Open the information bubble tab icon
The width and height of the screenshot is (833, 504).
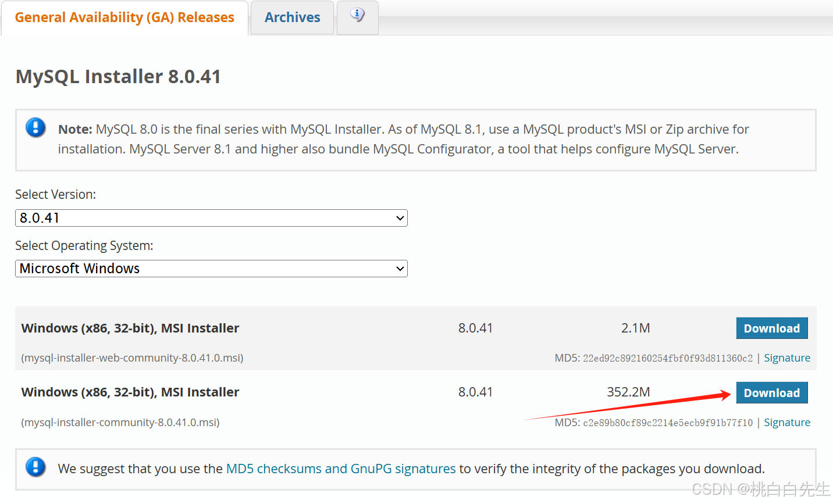(357, 16)
